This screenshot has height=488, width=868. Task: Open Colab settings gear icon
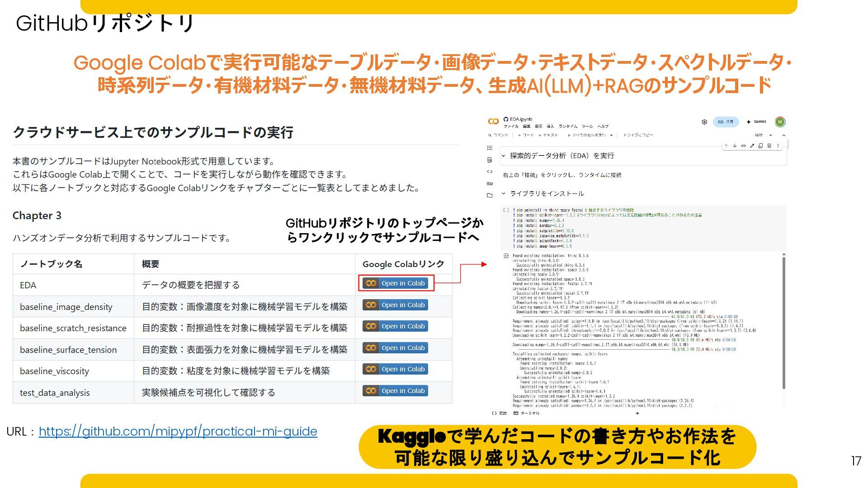(x=704, y=122)
